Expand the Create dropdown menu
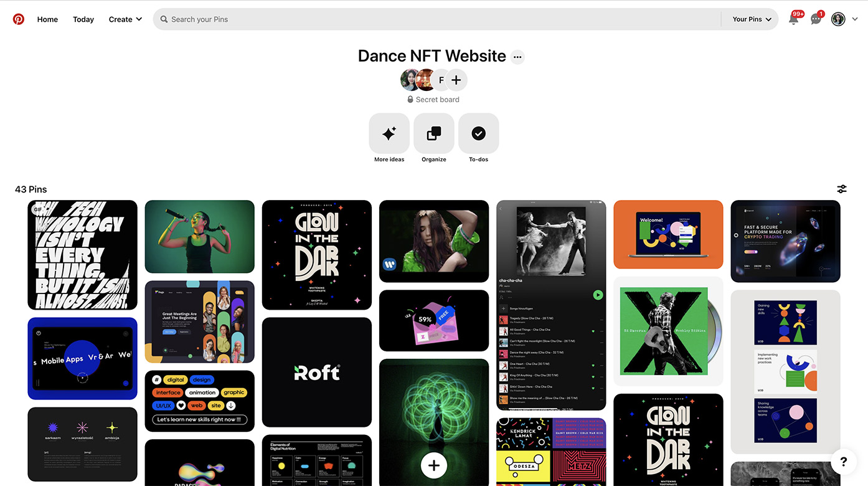 pyautogui.click(x=125, y=19)
